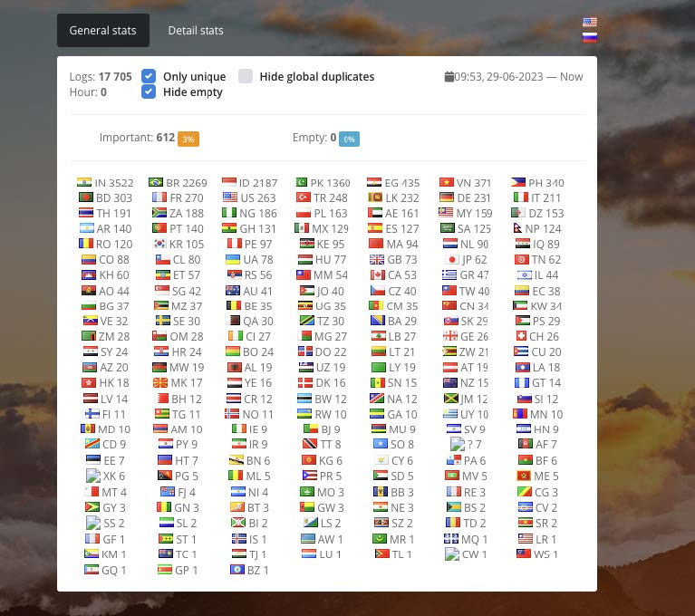Click the Brazil flag next to BR 2269
The height and width of the screenshot is (616, 695).
tap(156, 182)
